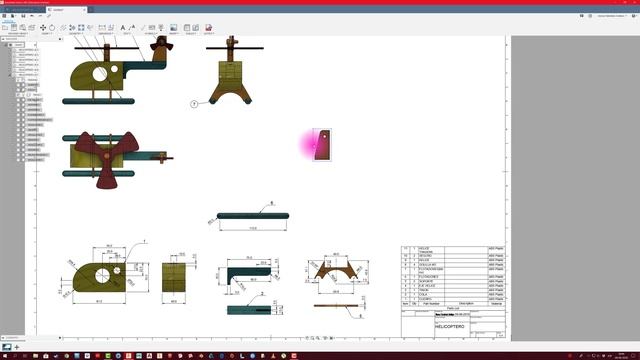Click the Undo arrow
Image resolution: width=640 pixels, height=360 pixels.
click(32, 16)
